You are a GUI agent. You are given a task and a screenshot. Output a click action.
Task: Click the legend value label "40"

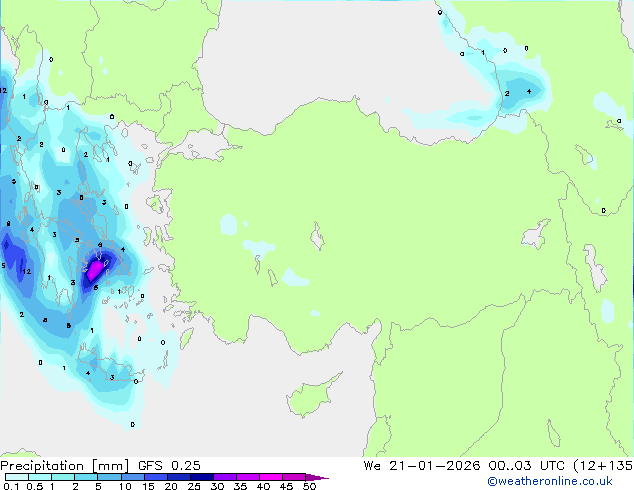[263, 486]
